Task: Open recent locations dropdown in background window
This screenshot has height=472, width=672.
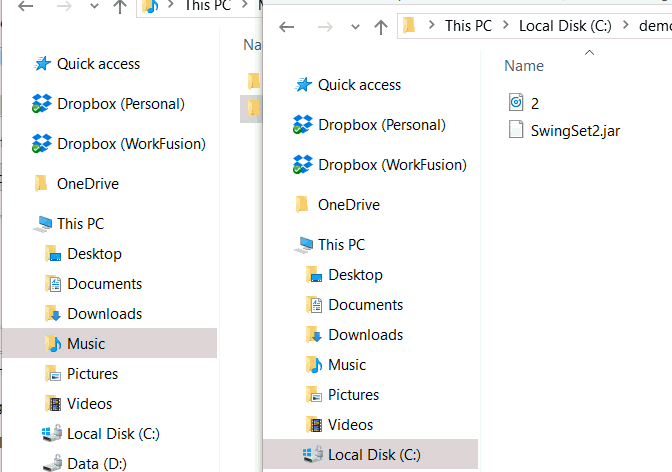Action: 94,6
